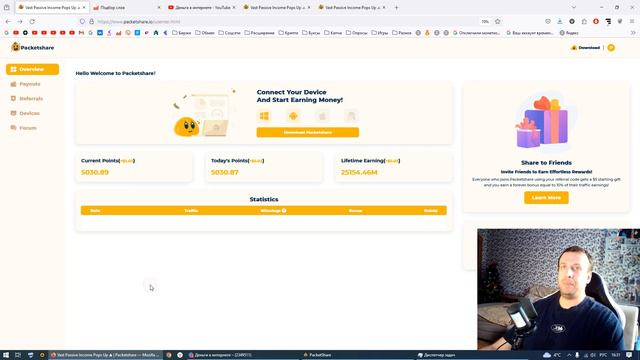Open the Overview sidebar section

pyautogui.click(x=32, y=69)
